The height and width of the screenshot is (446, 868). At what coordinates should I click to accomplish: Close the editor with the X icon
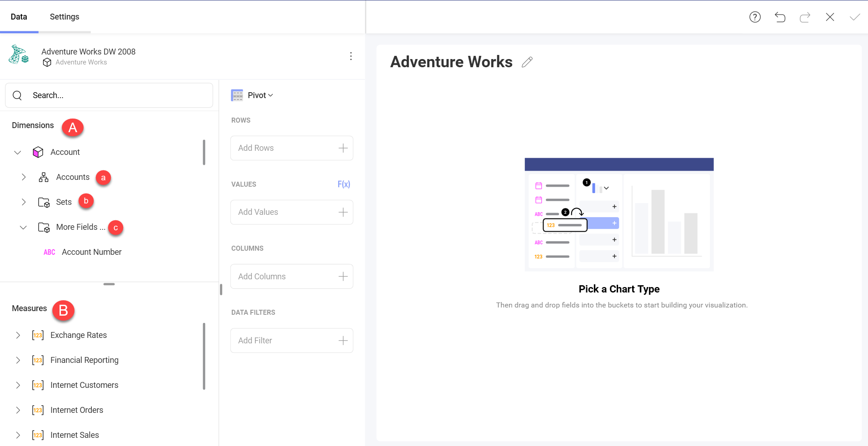(830, 17)
